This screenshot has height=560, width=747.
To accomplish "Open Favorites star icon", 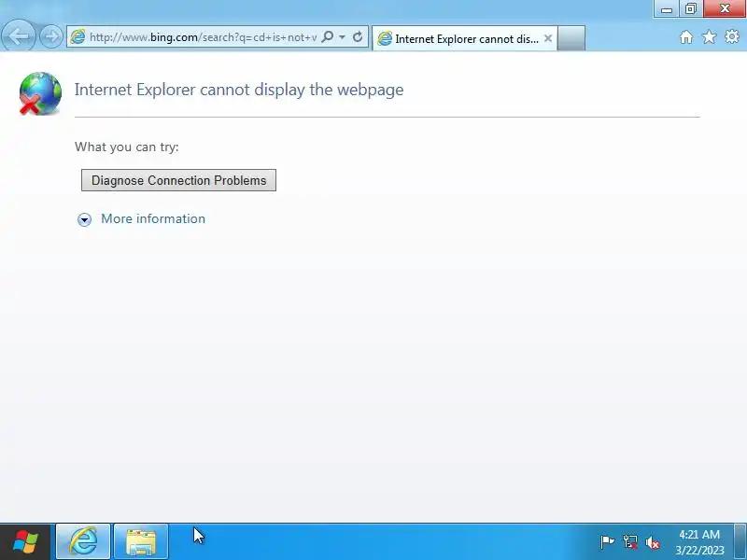I will click(709, 36).
